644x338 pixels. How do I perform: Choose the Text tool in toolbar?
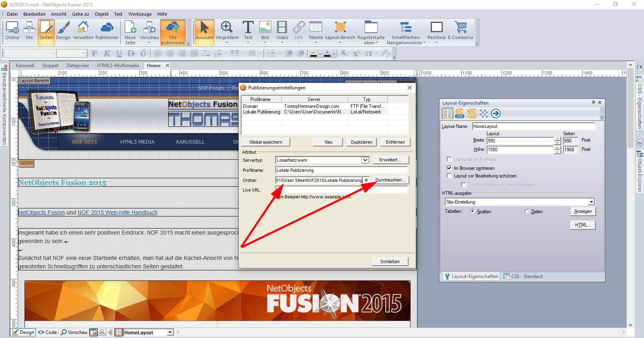tap(248, 31)
